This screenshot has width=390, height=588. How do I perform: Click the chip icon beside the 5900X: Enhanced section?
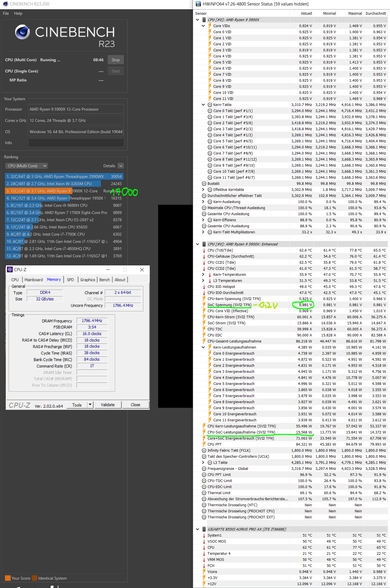(x=204, y=244)
